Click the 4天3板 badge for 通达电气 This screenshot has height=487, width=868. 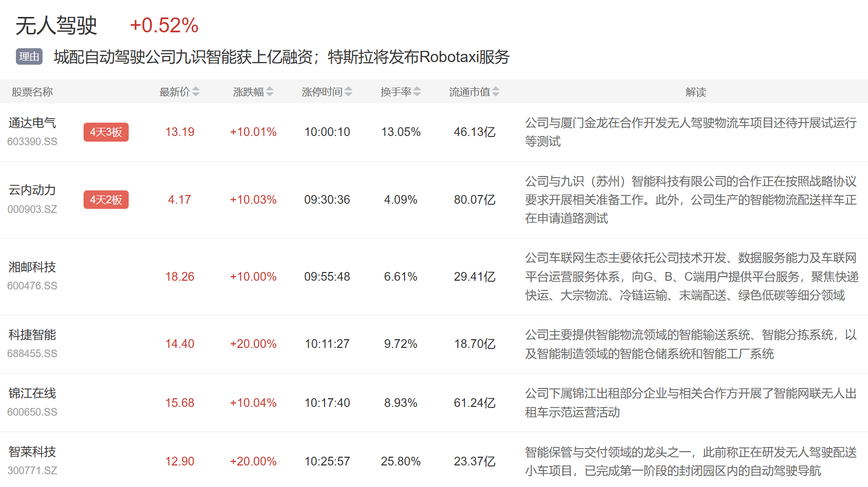point(106,132)
